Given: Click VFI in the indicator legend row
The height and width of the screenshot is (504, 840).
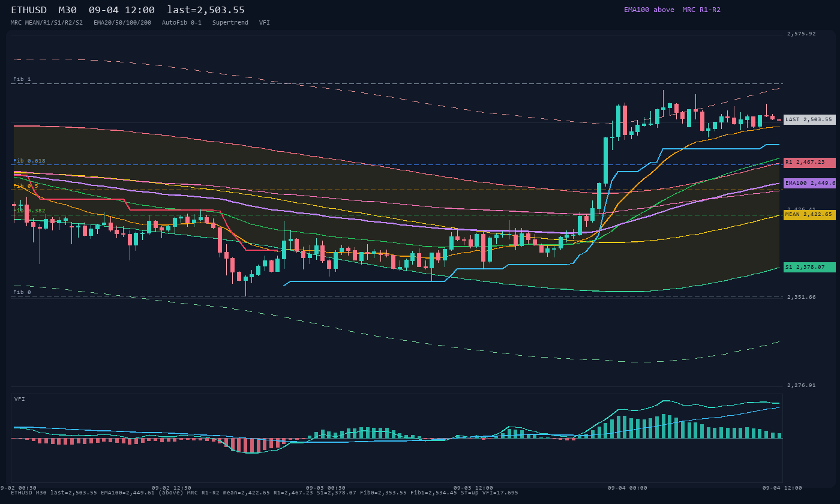Looking at the screenshot, I should click(265, 23).
